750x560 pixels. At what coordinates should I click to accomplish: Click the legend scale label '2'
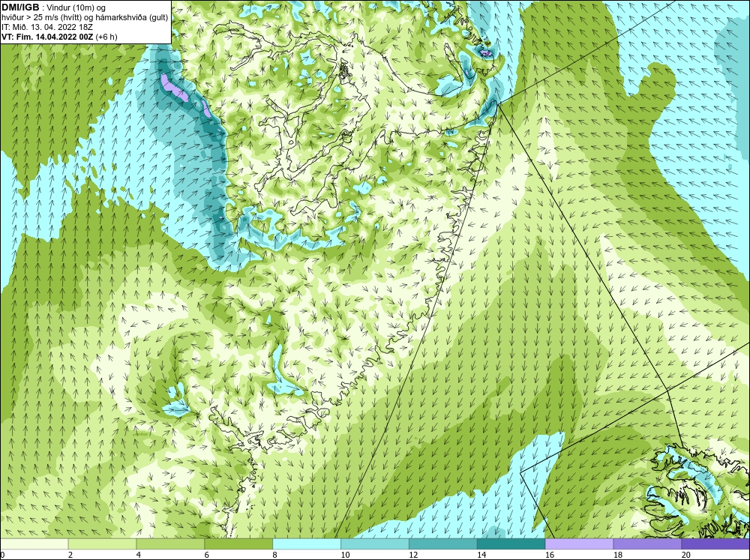coord(70,555)
